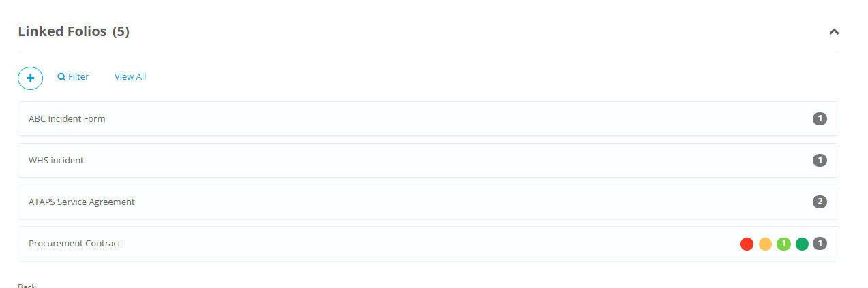Click the gray count badge on ABC Incident Form
Screen dimensions: 868x288
[x=820, y=118]
